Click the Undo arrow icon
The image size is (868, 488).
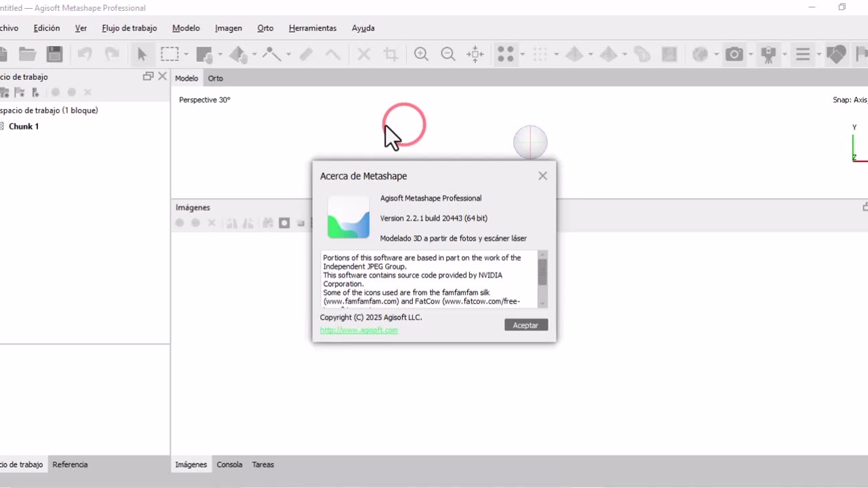pos(85,54)
